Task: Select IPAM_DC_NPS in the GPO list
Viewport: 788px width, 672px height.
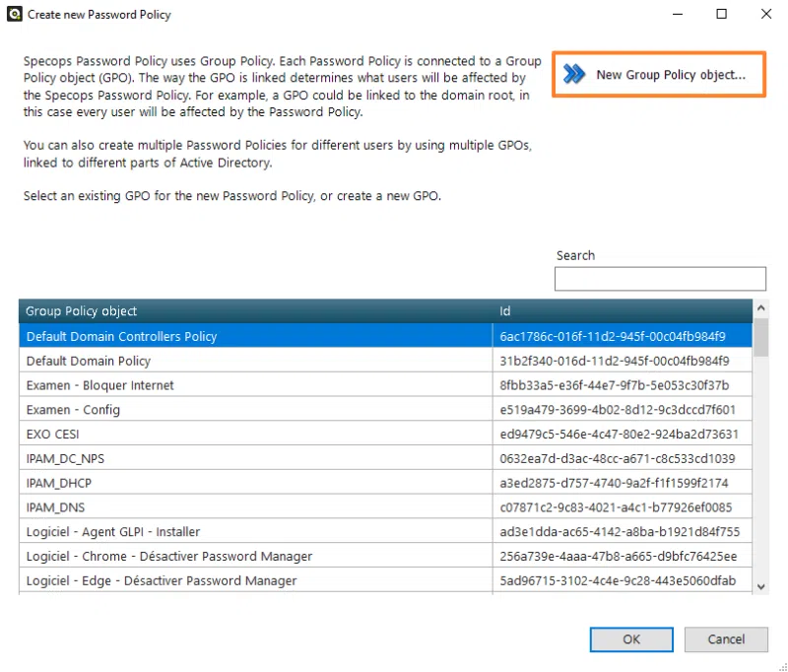Action: [65, 458]
